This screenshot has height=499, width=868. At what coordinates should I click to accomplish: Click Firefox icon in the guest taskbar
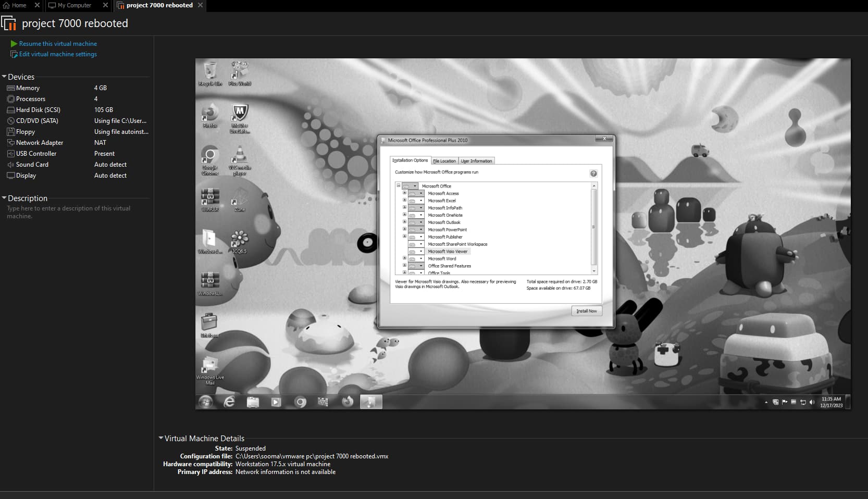(347, 402)
